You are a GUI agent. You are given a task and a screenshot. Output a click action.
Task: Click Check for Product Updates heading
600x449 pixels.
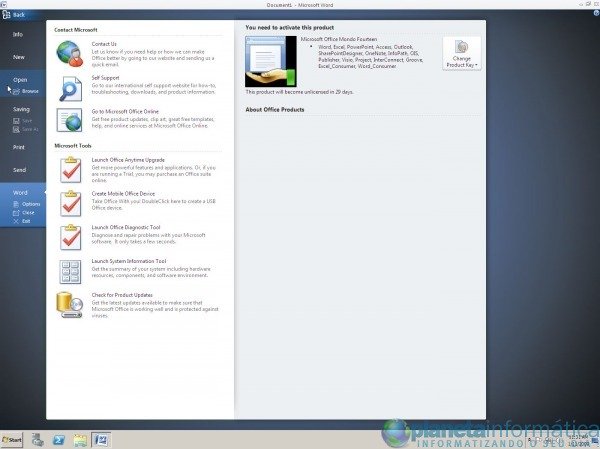point(122,295)
